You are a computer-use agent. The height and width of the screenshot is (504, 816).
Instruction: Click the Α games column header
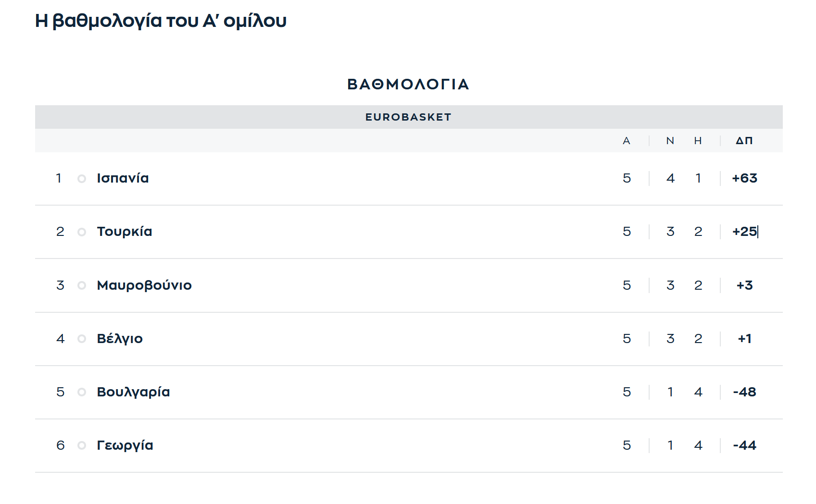pos(627,141)
